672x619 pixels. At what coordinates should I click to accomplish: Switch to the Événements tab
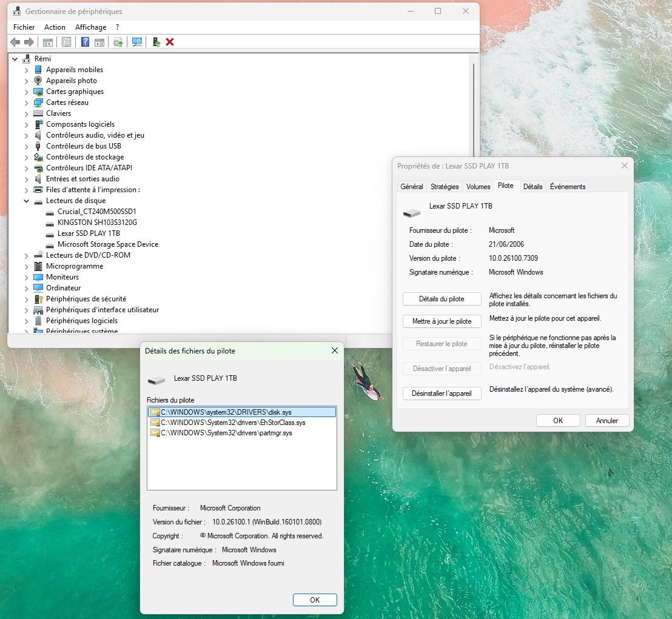click(567, 186)
